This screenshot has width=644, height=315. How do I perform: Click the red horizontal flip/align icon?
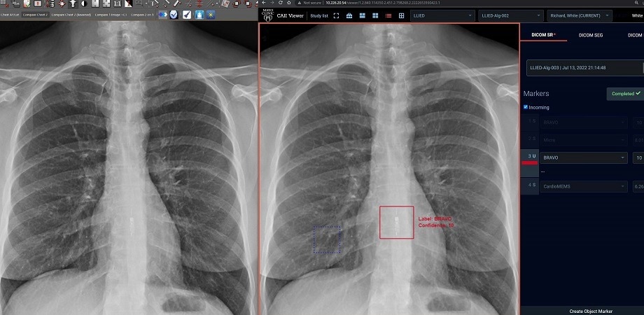[199, 3]
